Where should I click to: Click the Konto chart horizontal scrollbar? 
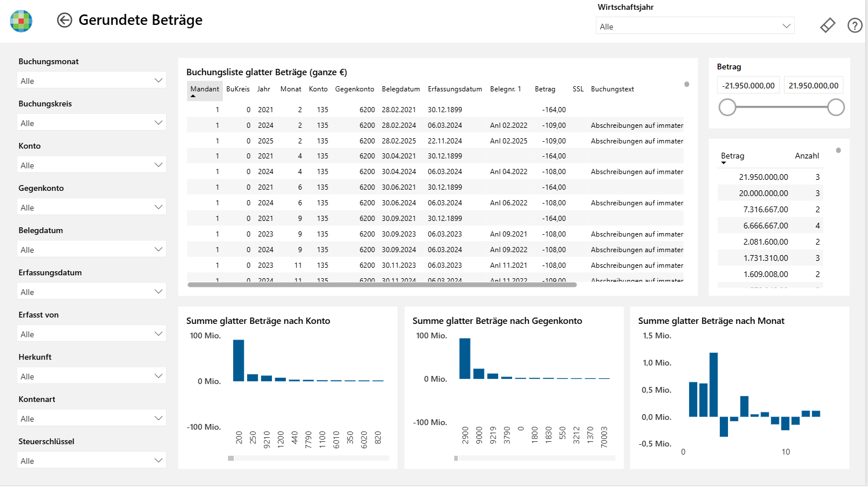tap(231, 458)
